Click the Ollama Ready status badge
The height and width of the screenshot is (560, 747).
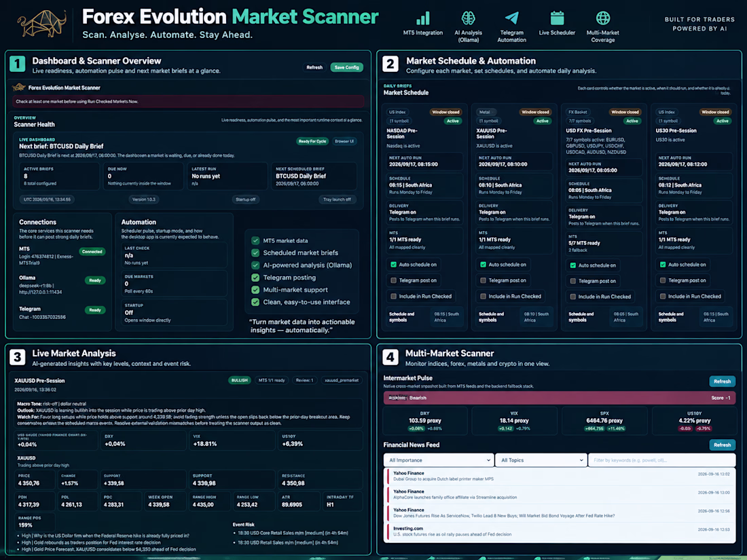coord(95,280)
